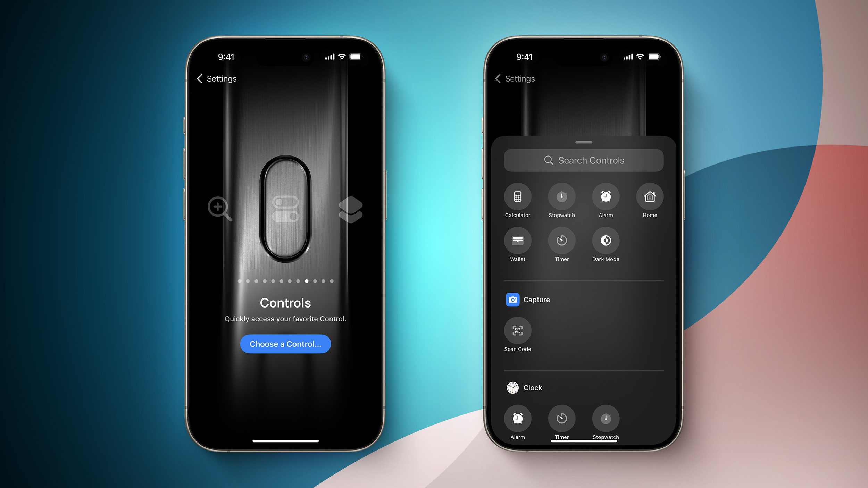Viewport: 868px width, 488px height.
Task: Click Choose a Control button
Action: (285, 343)
